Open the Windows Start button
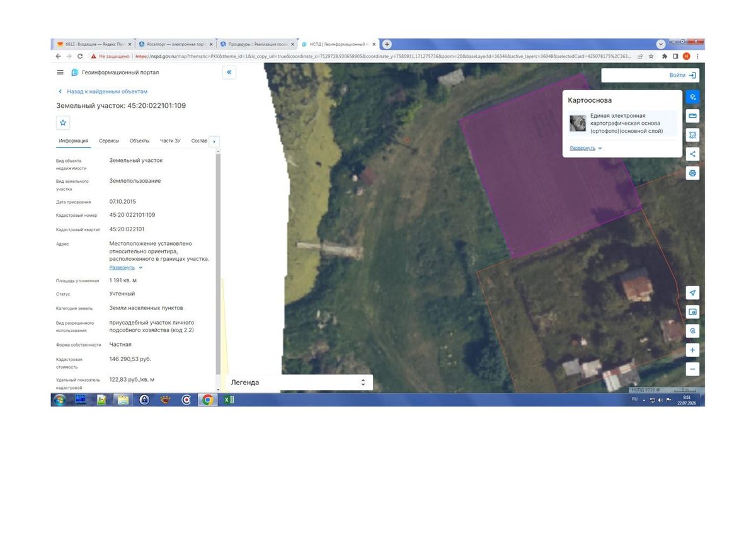756x535 pixels. 60,400
